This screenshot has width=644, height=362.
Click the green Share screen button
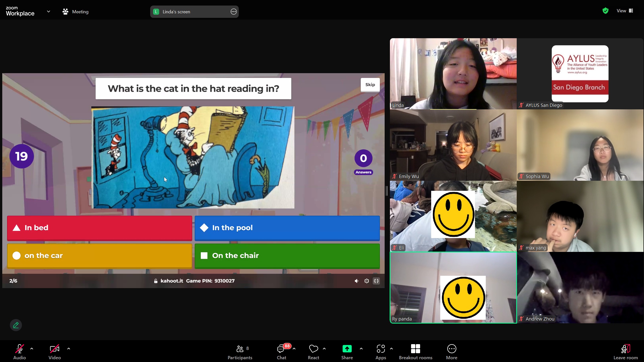point(347,351)
